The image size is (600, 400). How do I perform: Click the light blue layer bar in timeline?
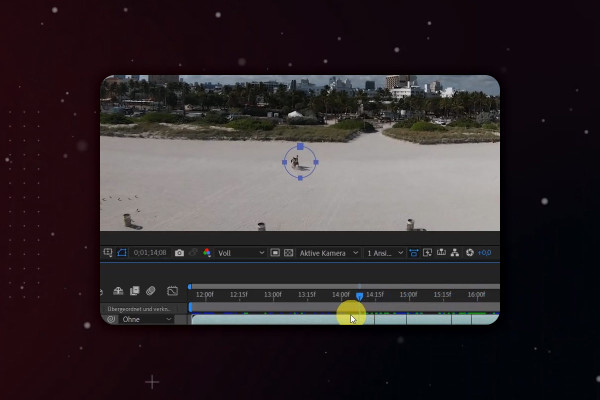[x=344, y=319]
